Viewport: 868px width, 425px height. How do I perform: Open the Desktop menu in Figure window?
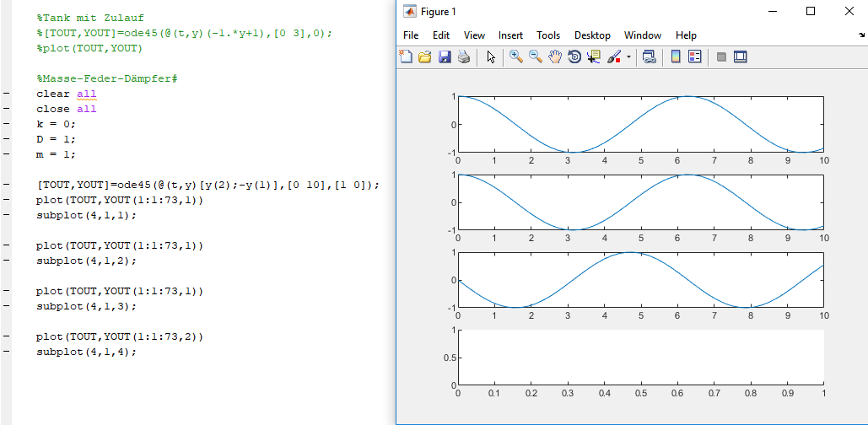click(x=592, y=35)
